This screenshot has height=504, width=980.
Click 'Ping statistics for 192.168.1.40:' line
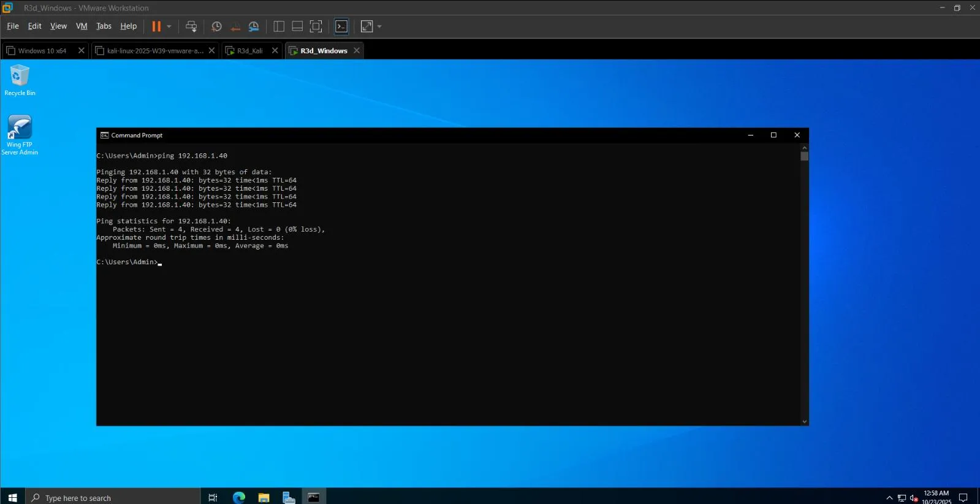tap(164, 221)
